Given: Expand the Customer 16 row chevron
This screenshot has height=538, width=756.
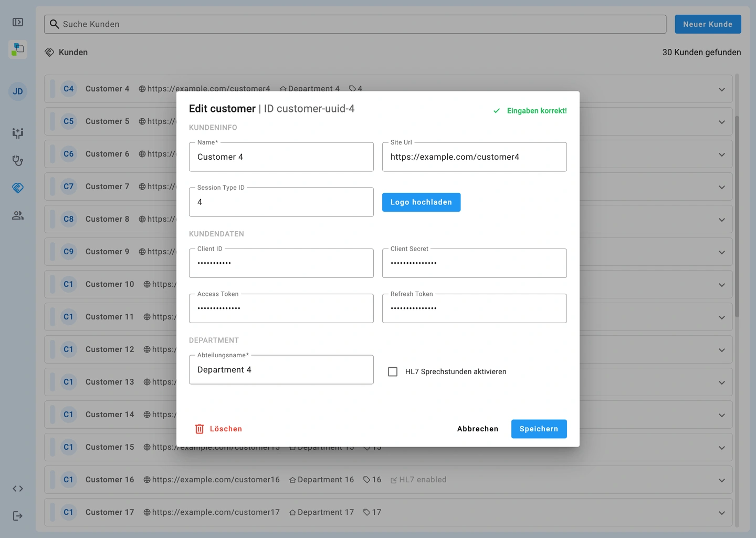Looking at the screenshot, I should point(722,480).
